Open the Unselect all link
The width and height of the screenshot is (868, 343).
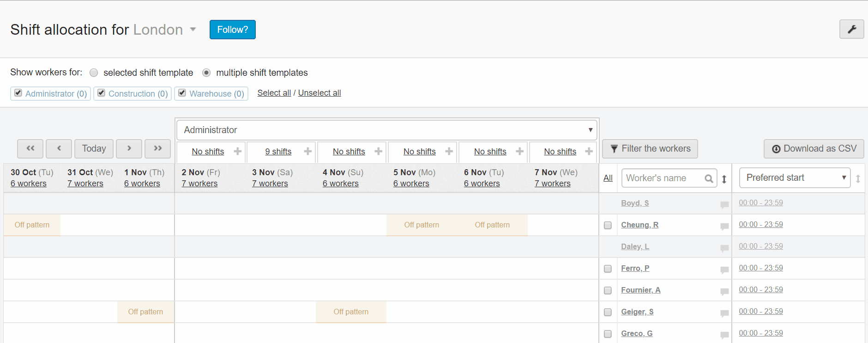(x=319, y=93)
